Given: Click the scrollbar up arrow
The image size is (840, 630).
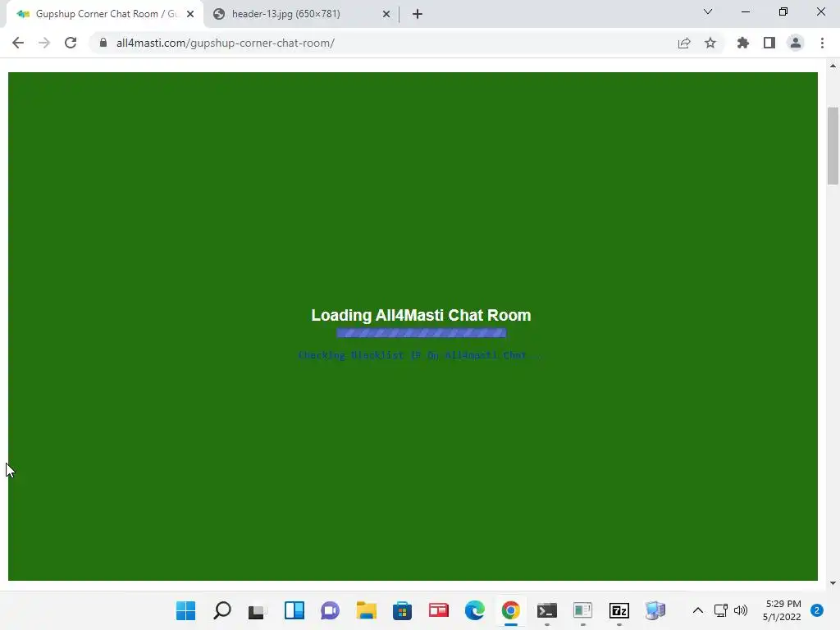Looking at the screenshot, I should click(x=833, y=66).
